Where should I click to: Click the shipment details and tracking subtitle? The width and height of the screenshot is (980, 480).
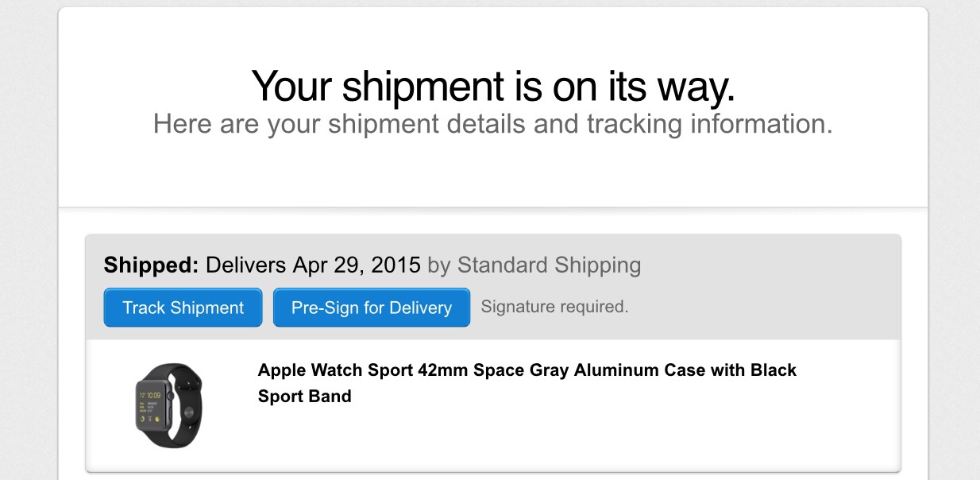click(493, 125)
